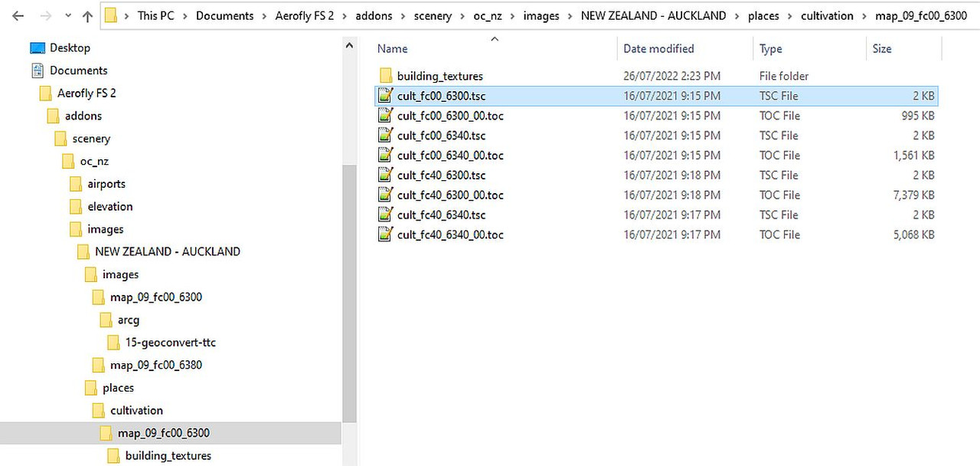980x466 pixels.
Task: Click Aerofly FS 2 in the address breadcrumb
Action: pyautogui.click(x=305, y=15)
